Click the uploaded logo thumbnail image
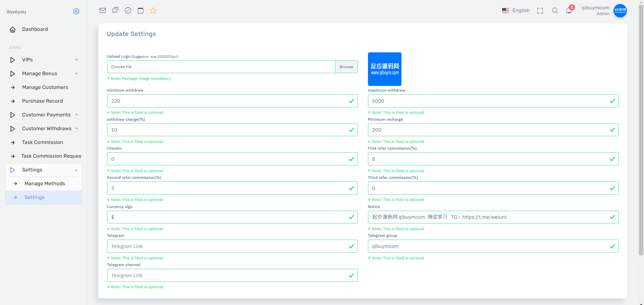 click(x=384, y=69)
